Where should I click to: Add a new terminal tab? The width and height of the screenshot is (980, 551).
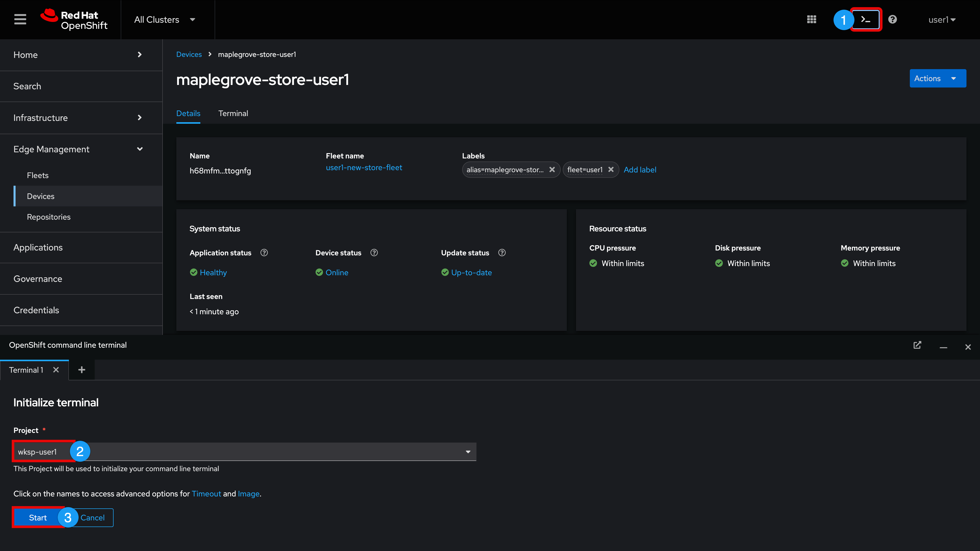[x=81, y=370]
